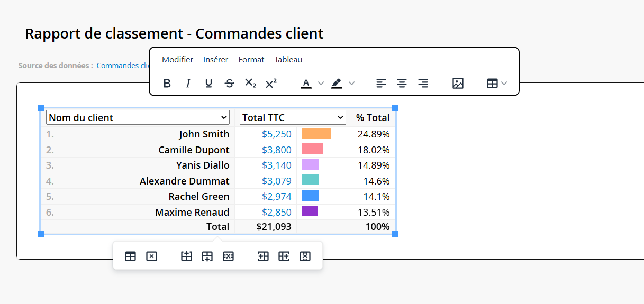The height and width of the screenshot is (304, 644).
Task: Click the $3,079 amount link
Action: [x=277, y=181]
